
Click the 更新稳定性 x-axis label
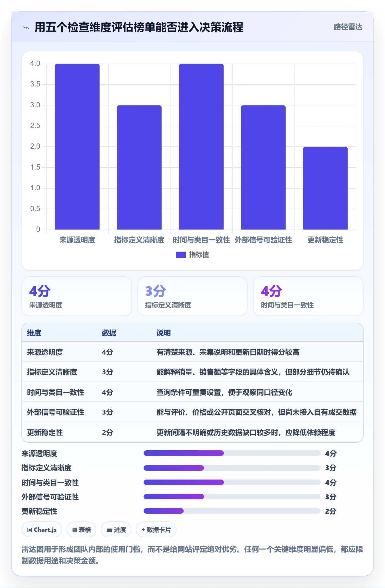click(325, 240)
